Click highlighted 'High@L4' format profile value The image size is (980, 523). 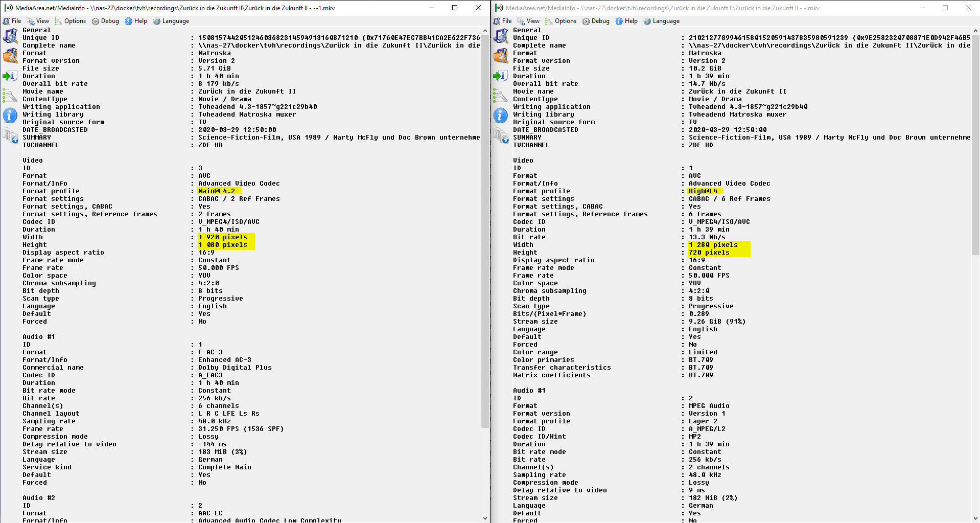(703, 191)
